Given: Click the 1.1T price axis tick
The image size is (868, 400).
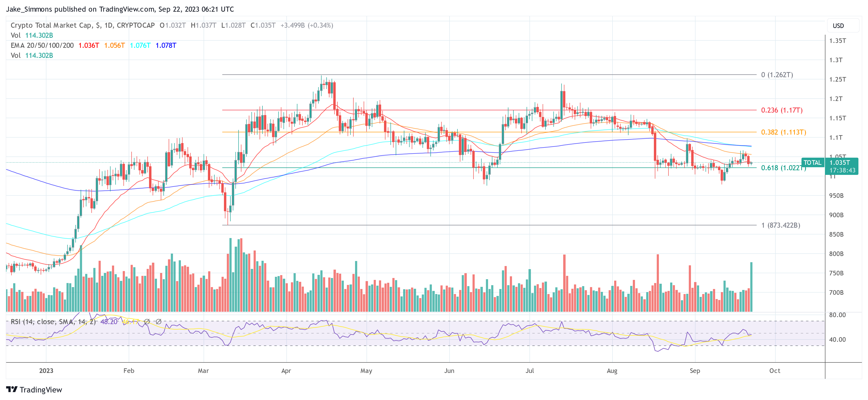Looking at the screenshot, I should 836,138.
